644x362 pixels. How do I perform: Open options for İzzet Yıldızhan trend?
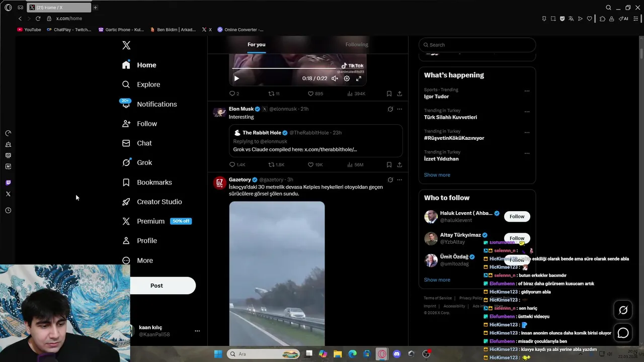tap(527, 153)
